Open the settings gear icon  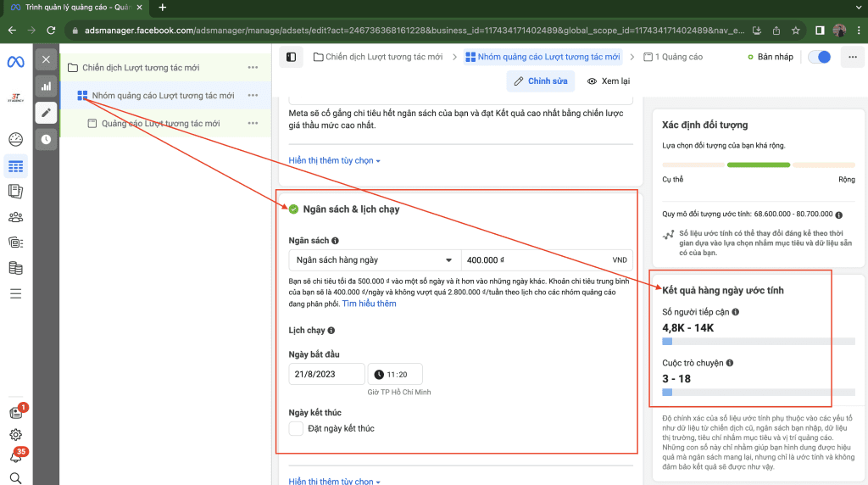pyautogui.click(x=15, y=435)
